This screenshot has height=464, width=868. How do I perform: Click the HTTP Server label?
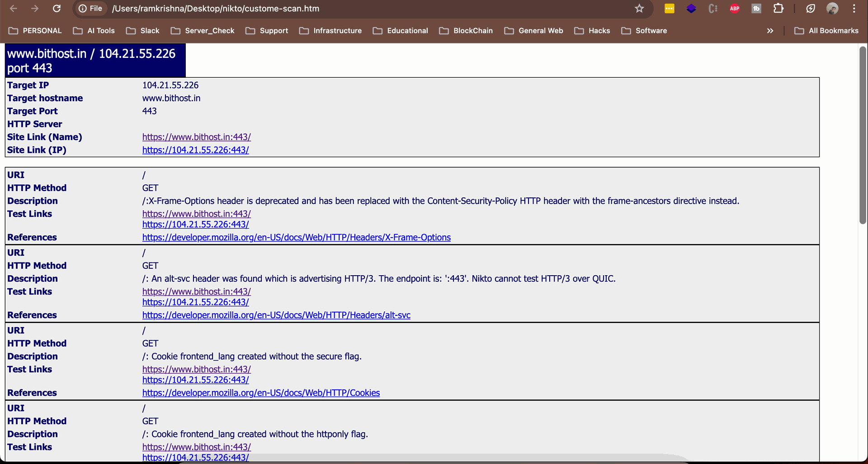click(x=35, y=124)
